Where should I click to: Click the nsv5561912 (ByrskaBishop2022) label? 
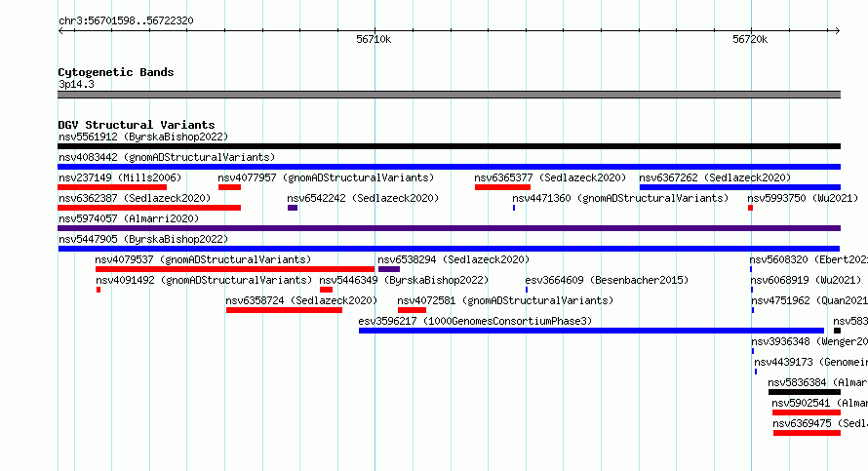[143, 137]
